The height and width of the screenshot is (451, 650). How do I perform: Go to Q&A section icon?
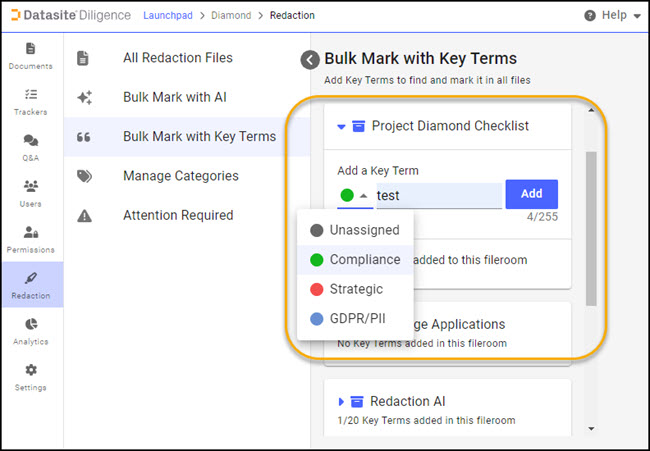coord(31,147)
